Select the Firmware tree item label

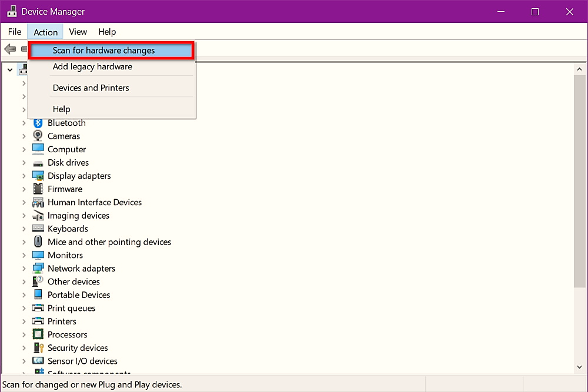(65, 189)
